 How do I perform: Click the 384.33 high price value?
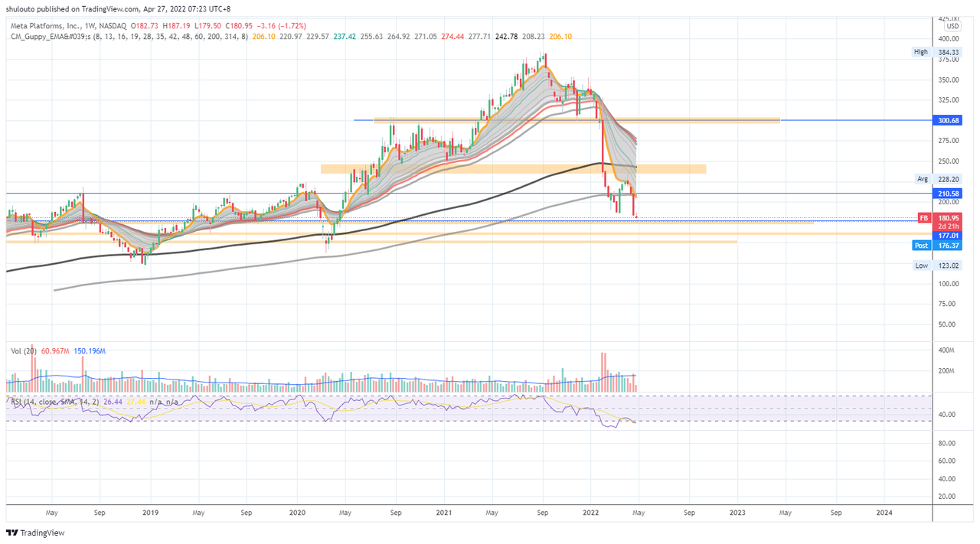coord(948,52)
